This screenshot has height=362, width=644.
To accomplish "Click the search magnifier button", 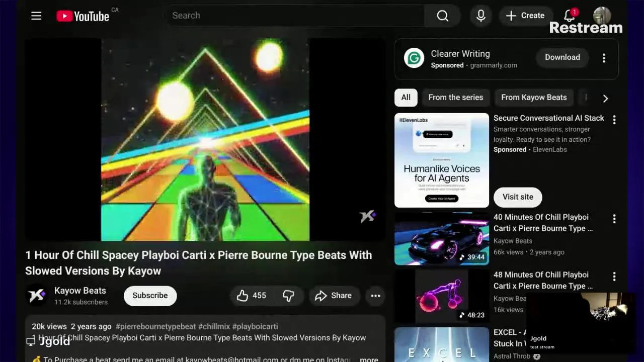I will click(443, 16).
